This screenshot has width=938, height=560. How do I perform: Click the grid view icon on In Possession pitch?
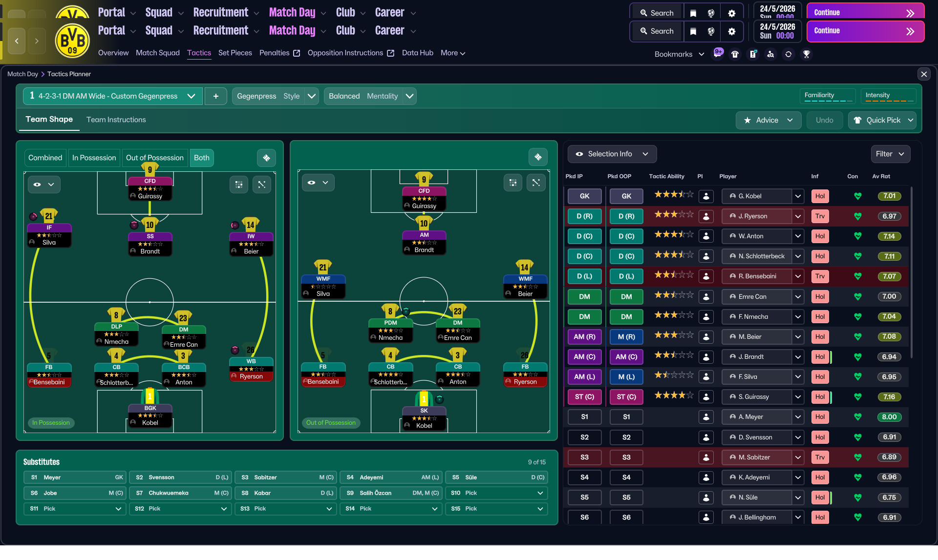pyautogui.click(x=239, y=185)
